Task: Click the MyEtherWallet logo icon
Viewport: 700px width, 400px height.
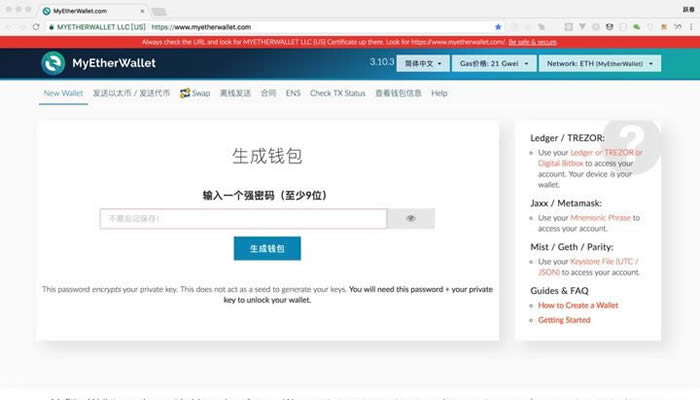Action: [53, 63]
